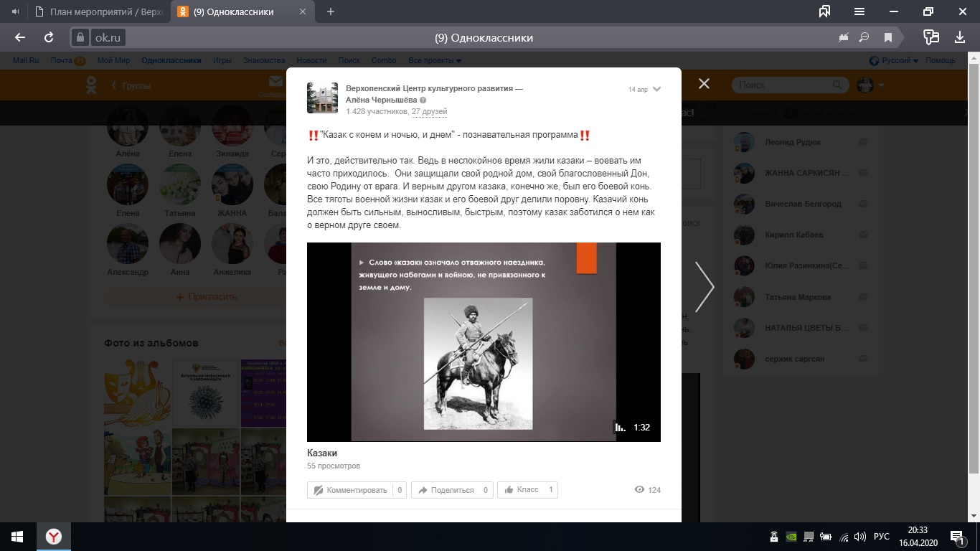The image size is (980, 551).
Task: Open the profile avatar menu in the header
Action: tap(870, 85)
